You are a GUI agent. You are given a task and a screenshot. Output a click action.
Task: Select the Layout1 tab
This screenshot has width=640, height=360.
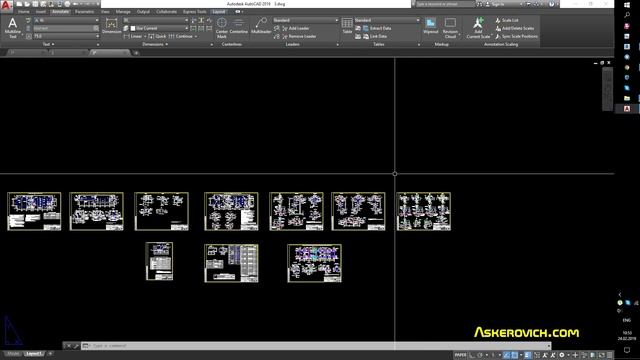click(34, 353)
